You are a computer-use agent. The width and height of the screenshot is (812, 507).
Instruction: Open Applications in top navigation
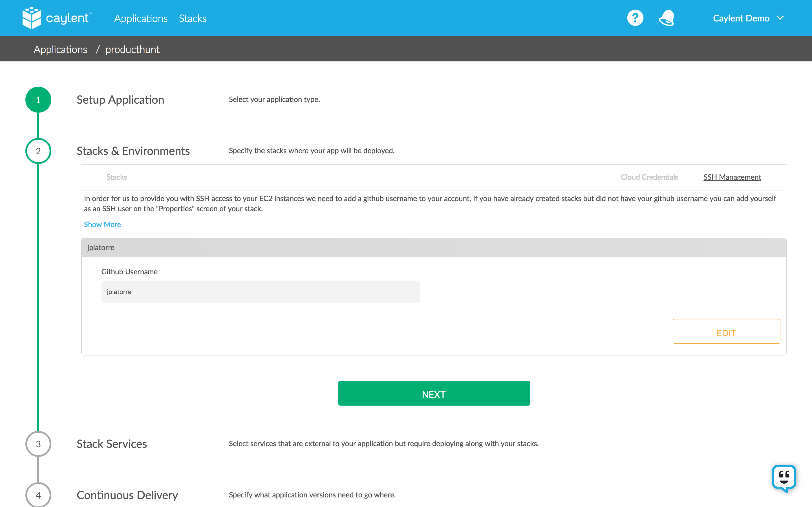pos(141,18)
